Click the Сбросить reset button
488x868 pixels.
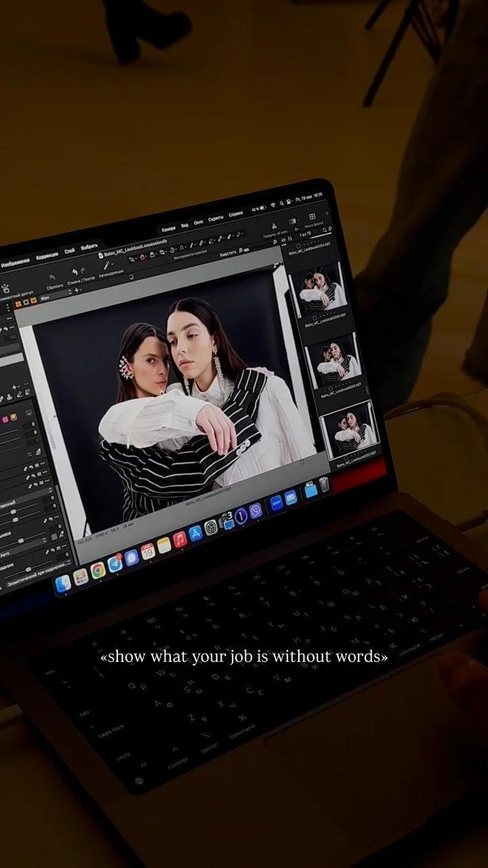[x=54, y=279]
